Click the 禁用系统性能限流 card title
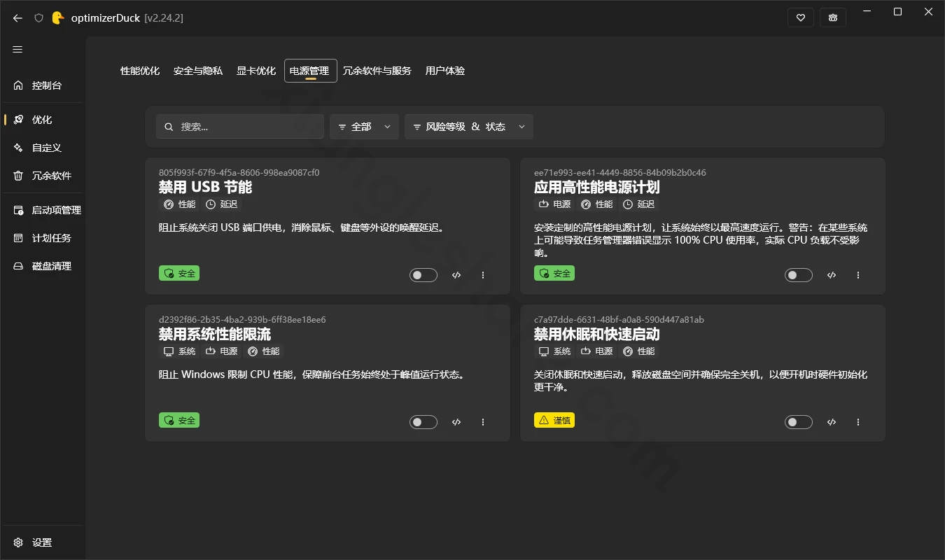The image size is (945, 560). (x=215, y=335)
